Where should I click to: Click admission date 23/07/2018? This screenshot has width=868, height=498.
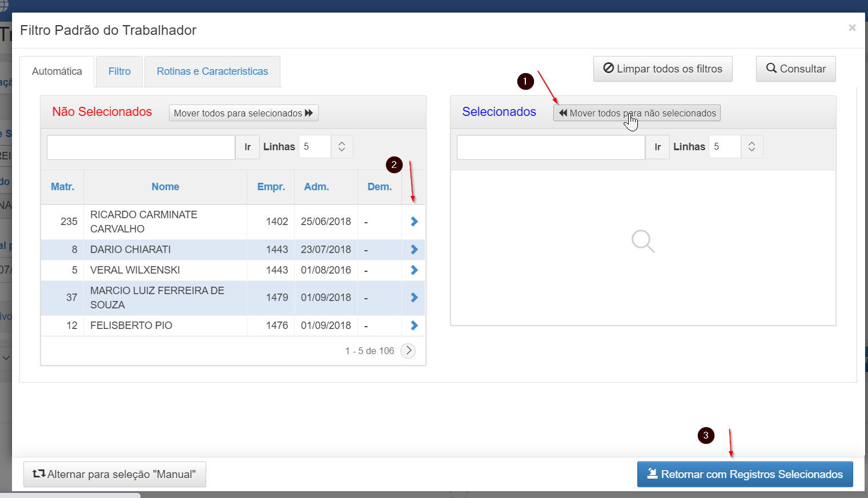[x=326, y=250]
